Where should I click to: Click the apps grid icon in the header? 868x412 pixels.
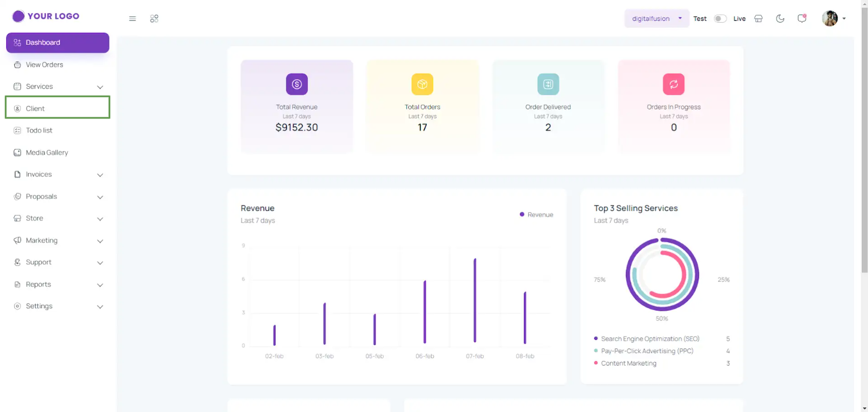[154, 18]
